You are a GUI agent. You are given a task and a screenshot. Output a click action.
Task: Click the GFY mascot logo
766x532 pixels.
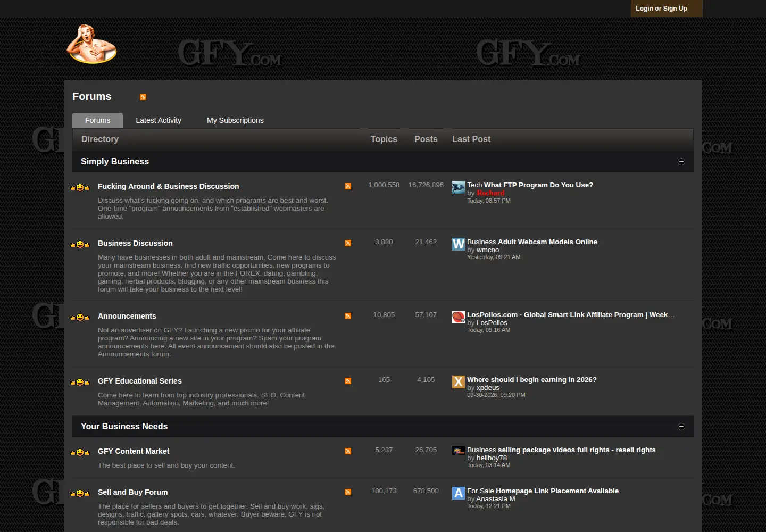coord(91,44)
